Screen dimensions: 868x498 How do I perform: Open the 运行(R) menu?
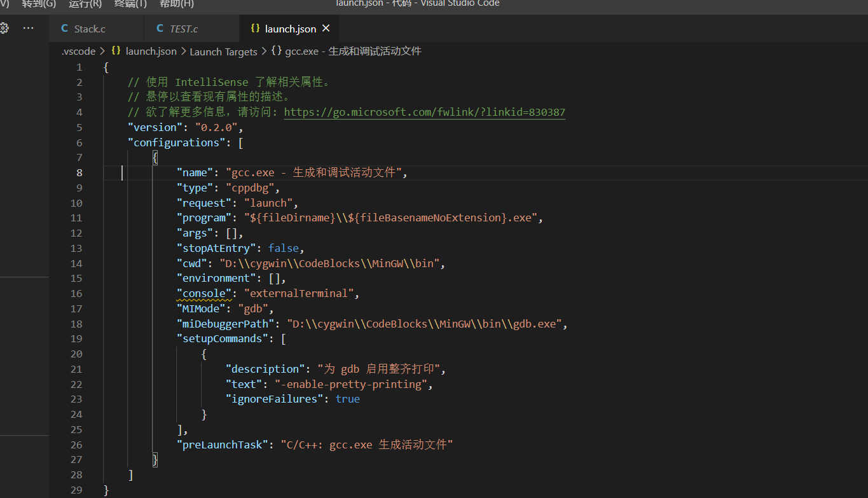85,4
